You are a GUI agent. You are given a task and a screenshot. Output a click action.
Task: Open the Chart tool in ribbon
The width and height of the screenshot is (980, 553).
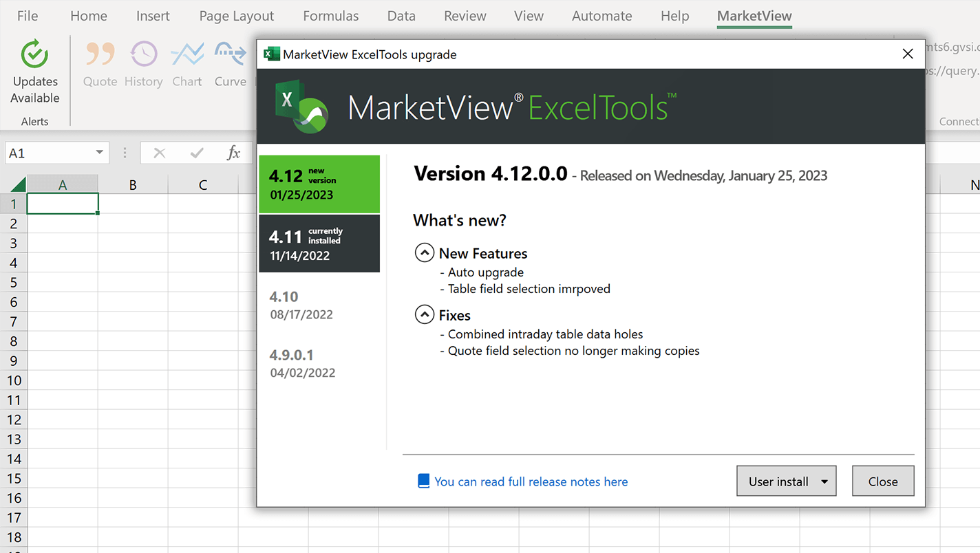(187, 64)
